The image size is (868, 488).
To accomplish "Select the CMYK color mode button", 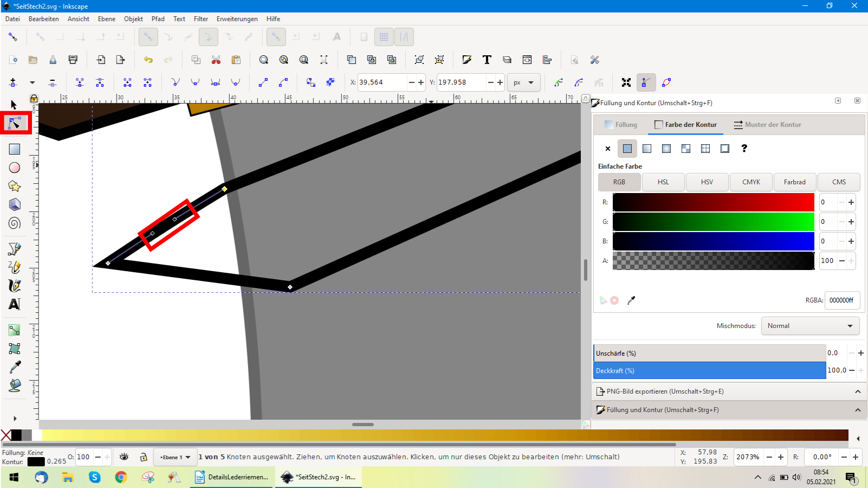I will click(x=751, y=182).
